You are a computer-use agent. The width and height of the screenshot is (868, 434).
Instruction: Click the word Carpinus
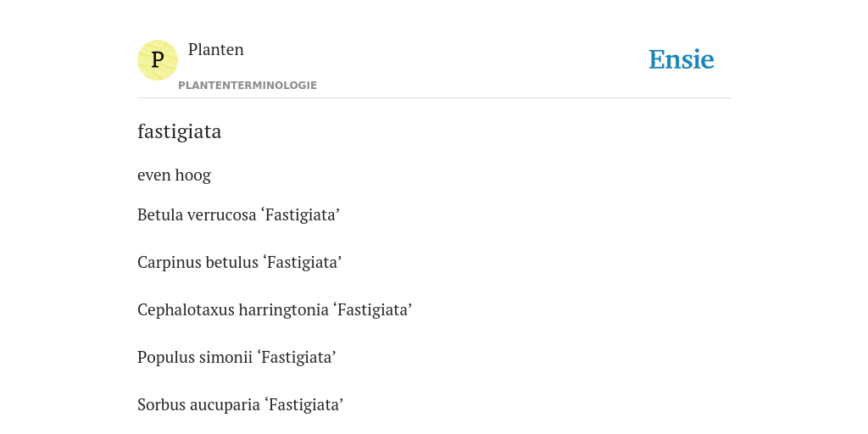click(x=170, y=263)
